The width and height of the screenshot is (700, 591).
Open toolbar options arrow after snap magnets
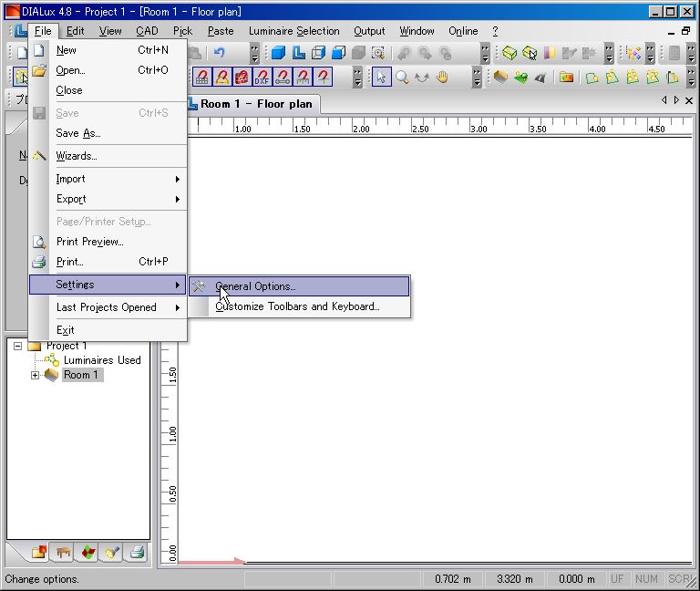(357, 77)
